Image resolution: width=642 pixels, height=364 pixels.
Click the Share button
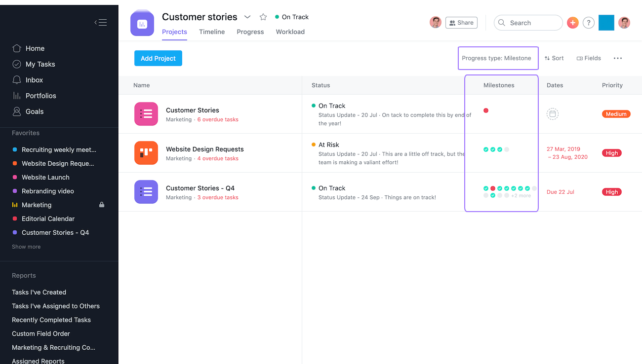461,23
